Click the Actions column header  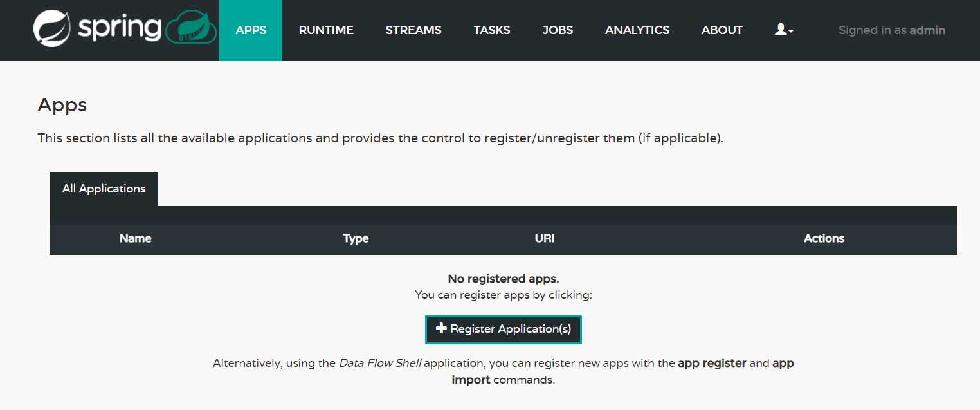click(x=824, y=238)
